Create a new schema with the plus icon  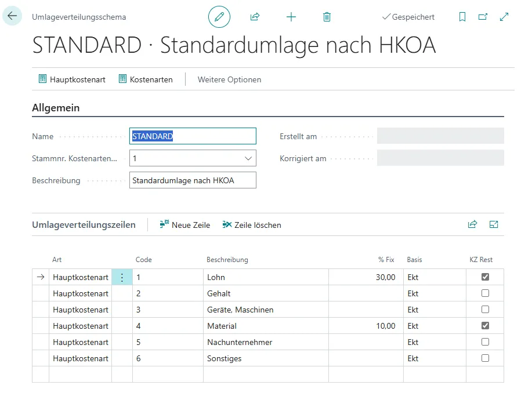tap(291, 17)
